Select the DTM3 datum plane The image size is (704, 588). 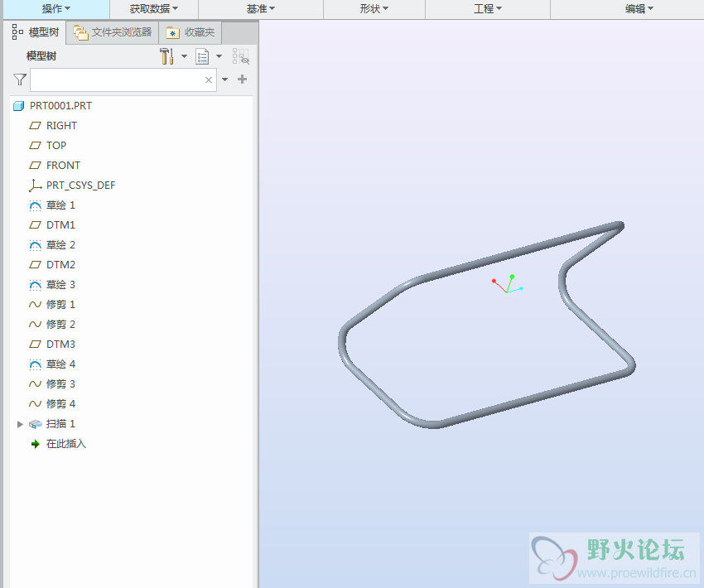coord(60,345)
